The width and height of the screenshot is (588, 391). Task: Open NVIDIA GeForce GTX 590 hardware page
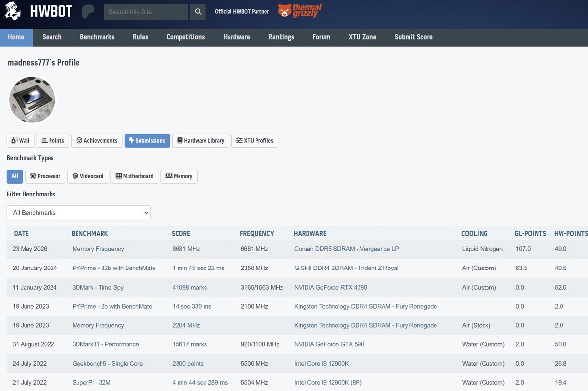tap(329, 344)
